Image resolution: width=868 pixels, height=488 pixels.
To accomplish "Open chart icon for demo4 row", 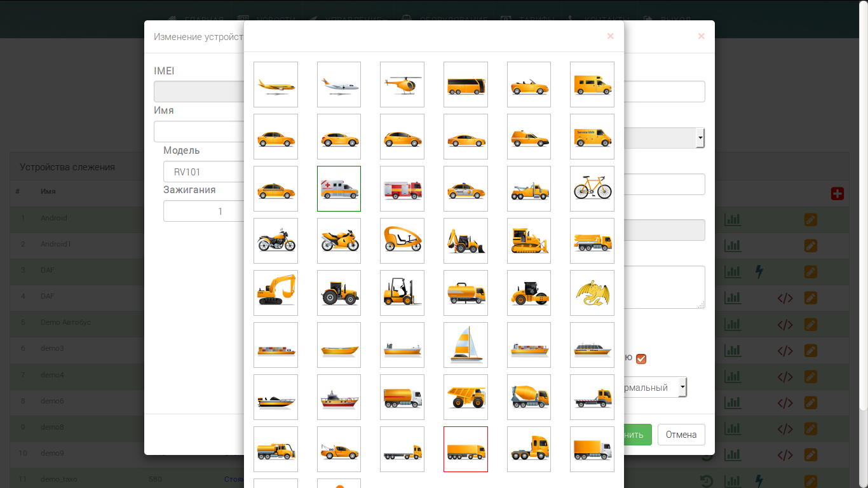I will [733, 376].
